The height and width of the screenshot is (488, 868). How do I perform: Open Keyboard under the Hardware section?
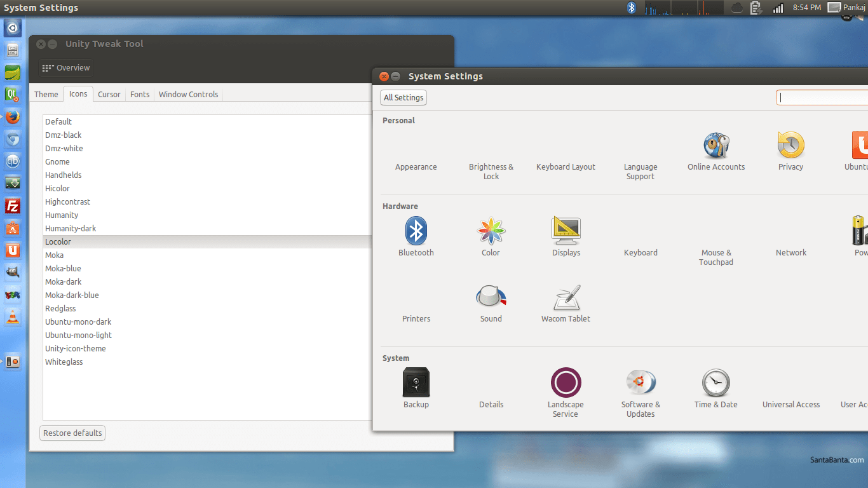pos(641,252)
